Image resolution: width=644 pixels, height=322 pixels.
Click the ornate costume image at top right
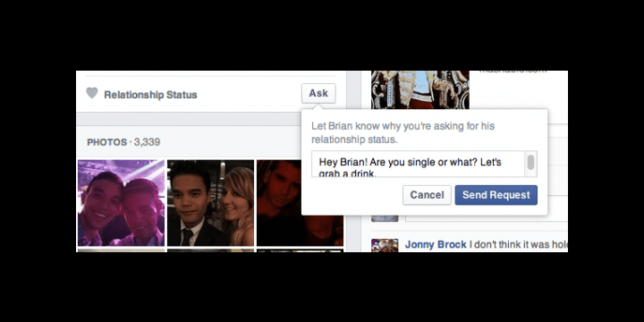pos(420,90)
